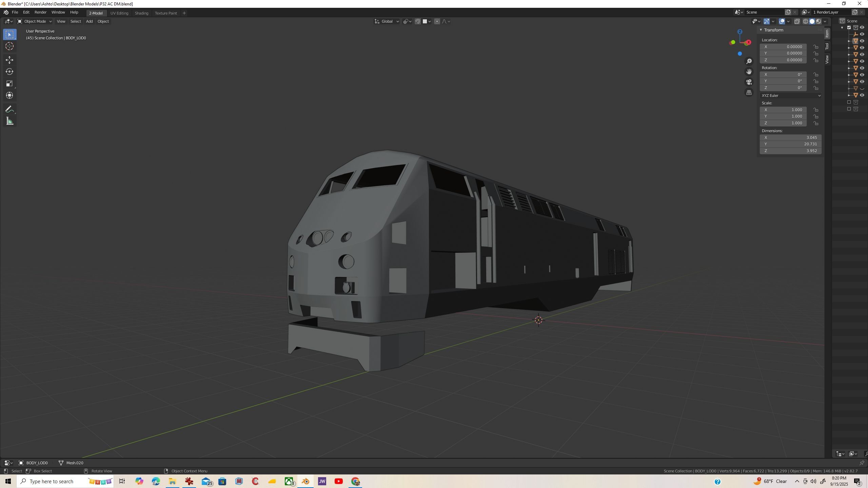Collapse the Transform panel
868x488 pixels.
pyautogui.click(x=761, y=30)
